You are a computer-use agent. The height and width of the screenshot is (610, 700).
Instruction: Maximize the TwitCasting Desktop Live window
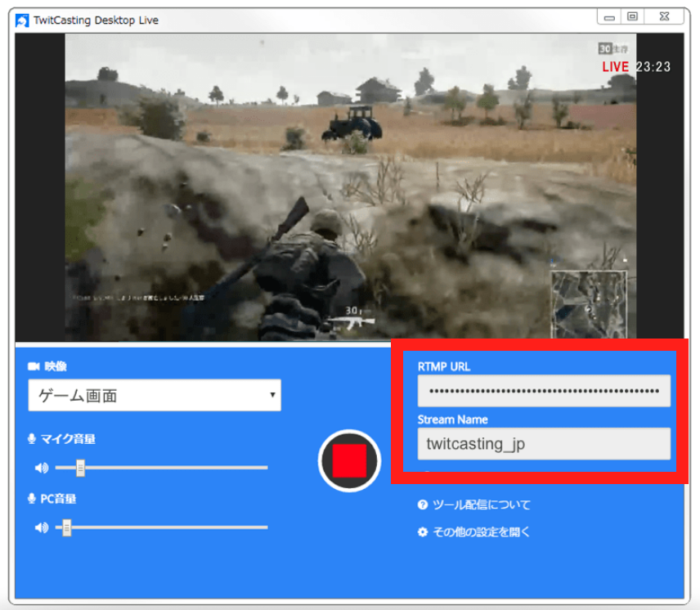633,16
